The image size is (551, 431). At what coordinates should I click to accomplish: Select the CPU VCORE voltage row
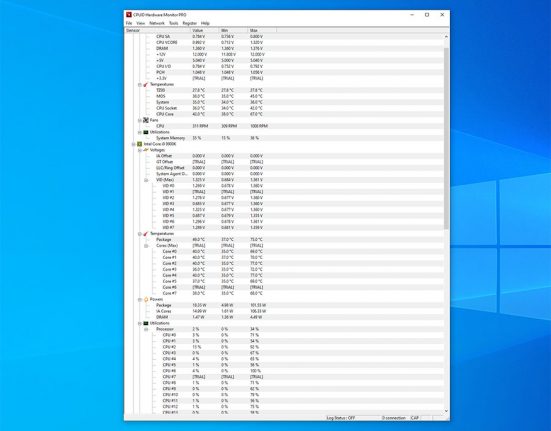(x=285, y=43)
